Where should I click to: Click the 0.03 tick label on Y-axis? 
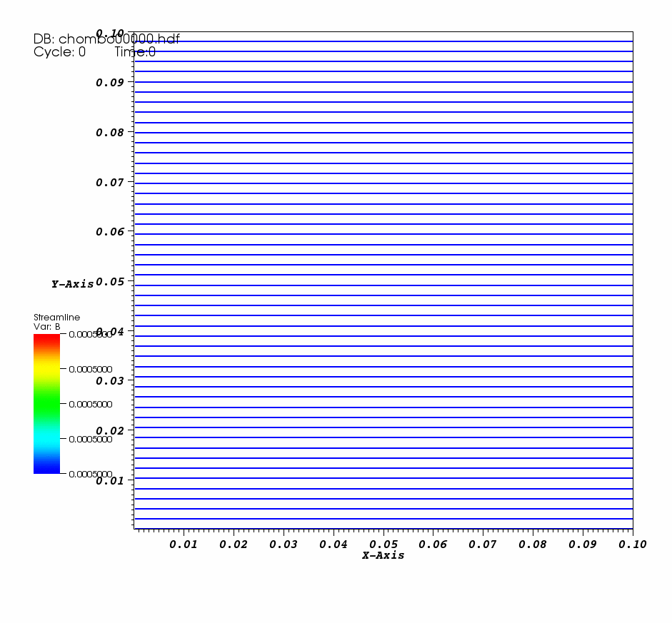[x=110, y=381]
